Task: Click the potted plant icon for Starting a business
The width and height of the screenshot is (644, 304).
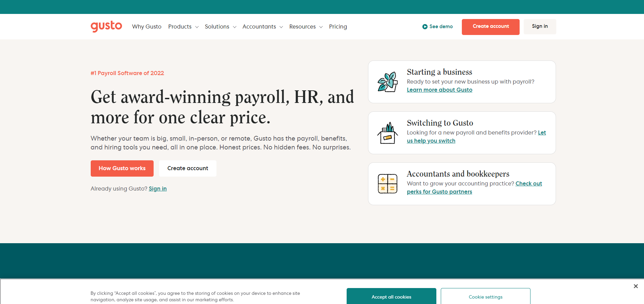Action: tap(387, 82)
